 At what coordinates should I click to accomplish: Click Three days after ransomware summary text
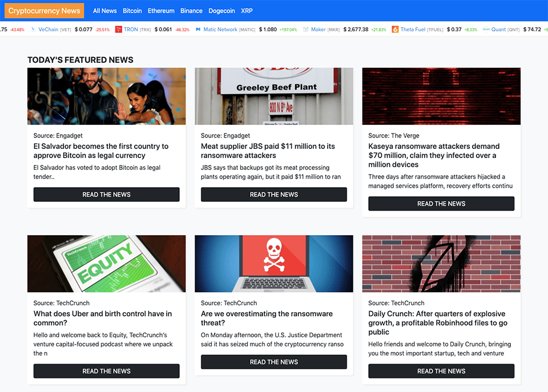coord(440,181)
